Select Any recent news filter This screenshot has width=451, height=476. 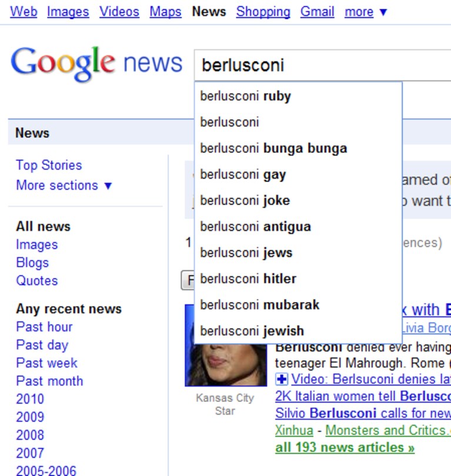[69, 309]
